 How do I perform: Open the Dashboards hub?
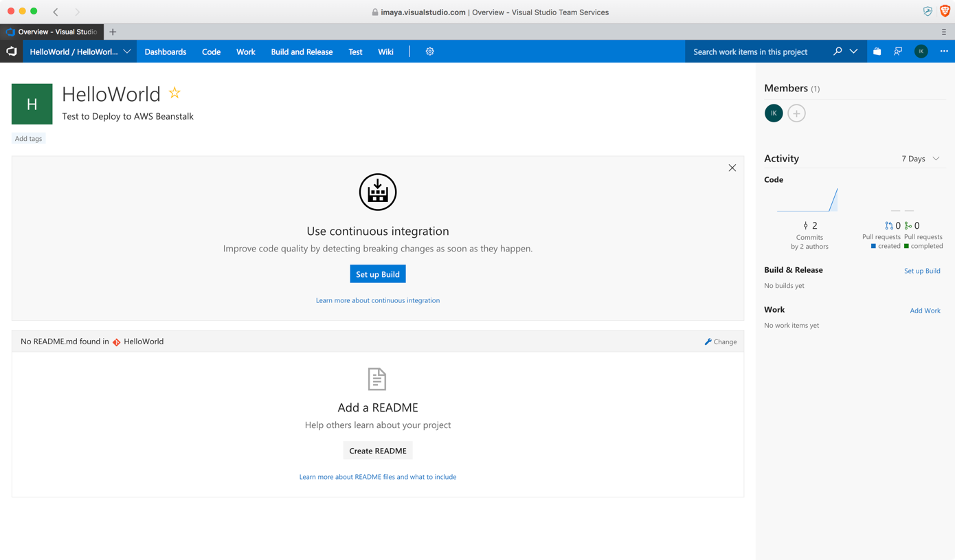pyautogui.click(x=166, y=52)
